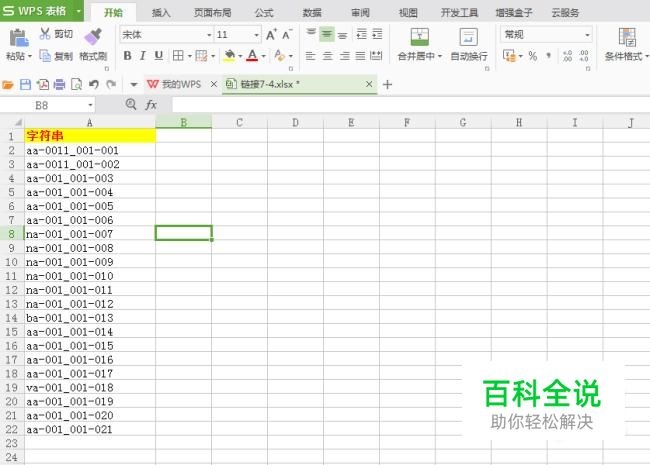Screen dimensions: 650x465
Task: Align text to top
Action: click(311, 34)
